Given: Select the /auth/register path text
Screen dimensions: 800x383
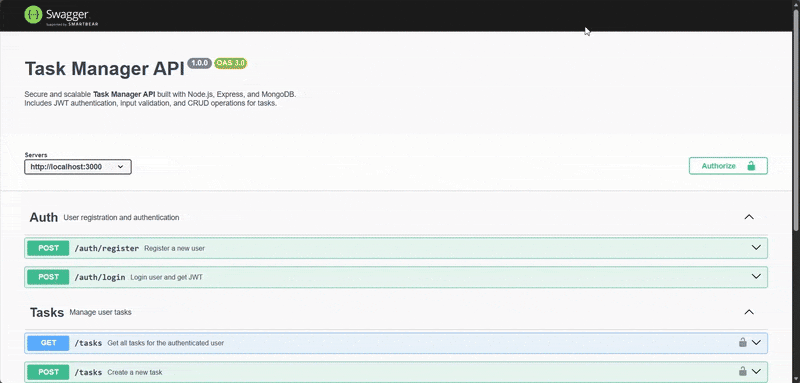Looking at the screenshot, I should (107, 248).
